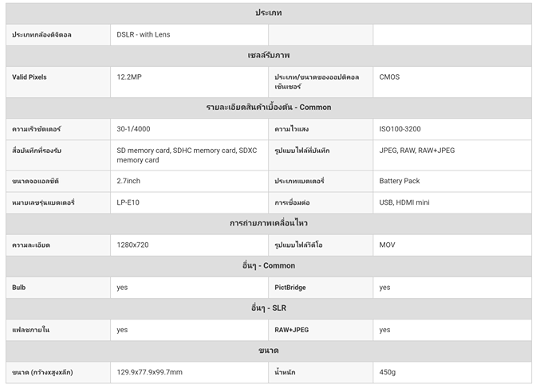Select the LP-E10 battery model number

pos(128,202)
